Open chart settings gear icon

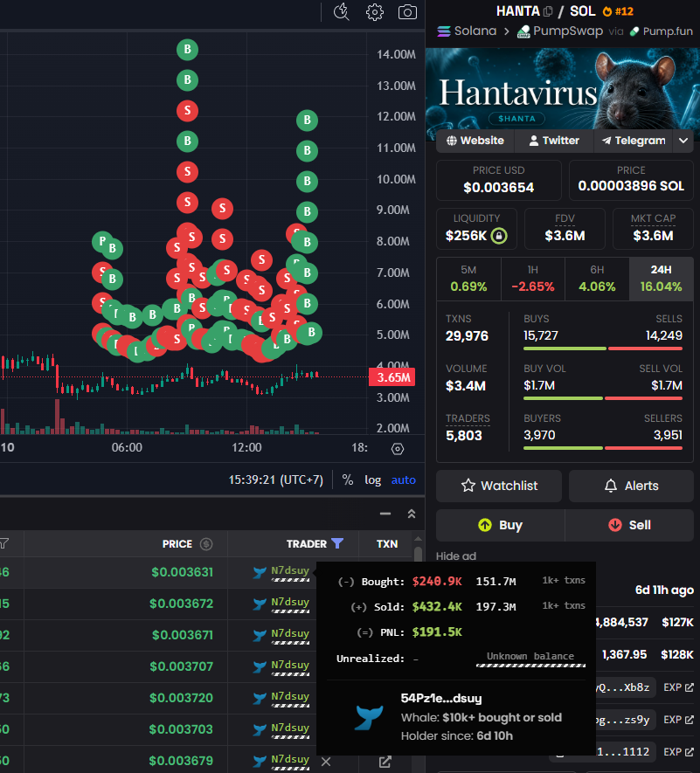[374, 12]
